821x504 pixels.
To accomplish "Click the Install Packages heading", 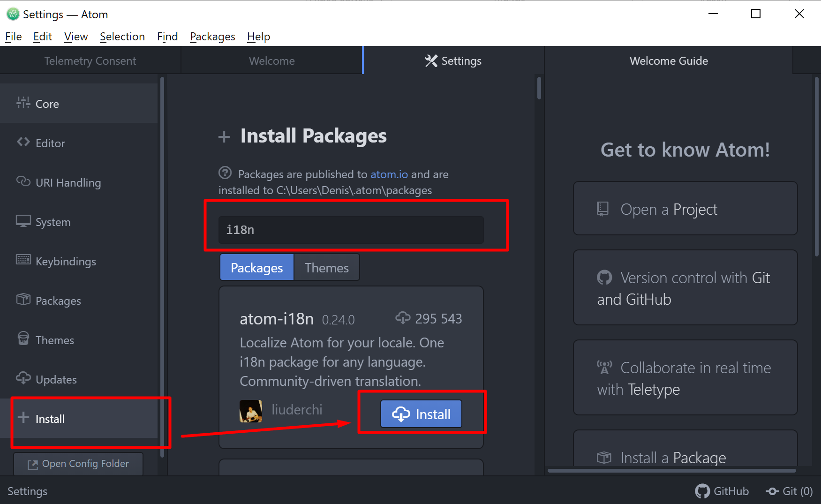I will click(x=313, y=136).
